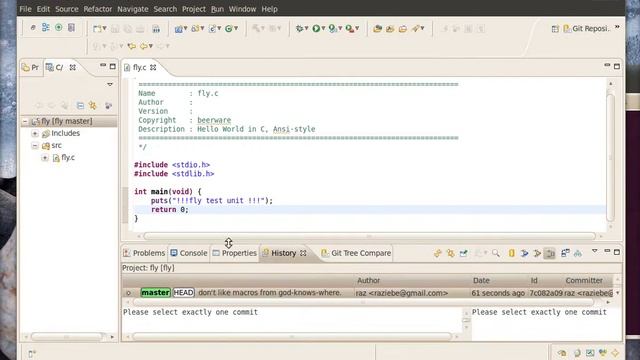The image size is (640, 360).
Task: Click the master branch label
Action: [156, 293]
